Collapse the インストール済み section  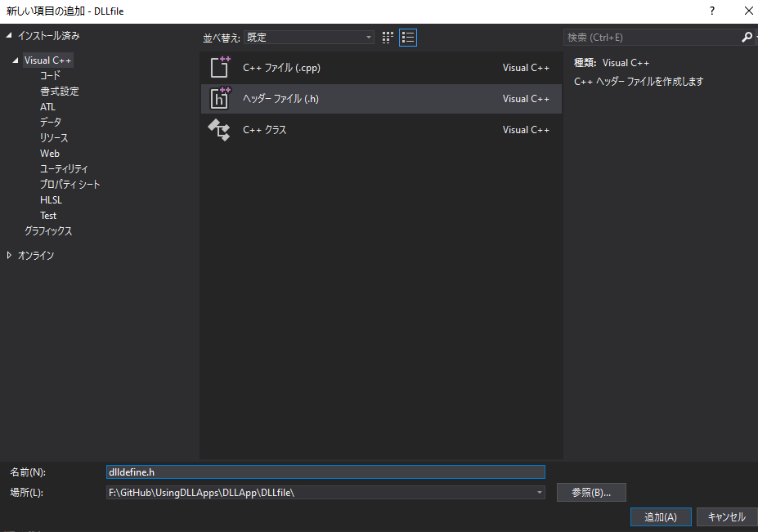9,35
